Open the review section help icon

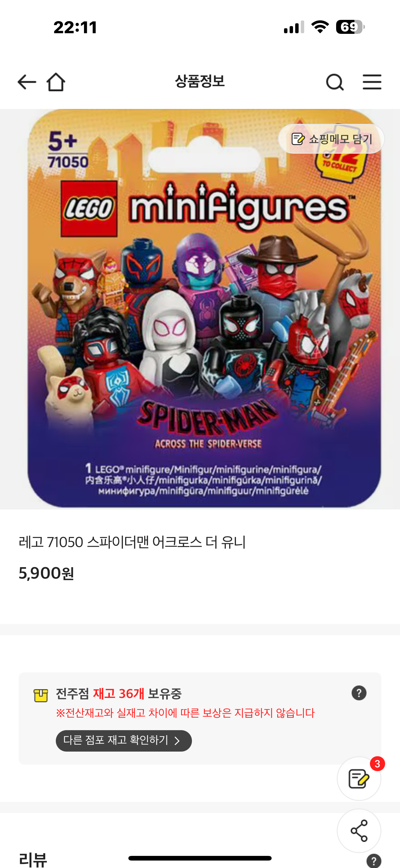[x=374, y=861]
